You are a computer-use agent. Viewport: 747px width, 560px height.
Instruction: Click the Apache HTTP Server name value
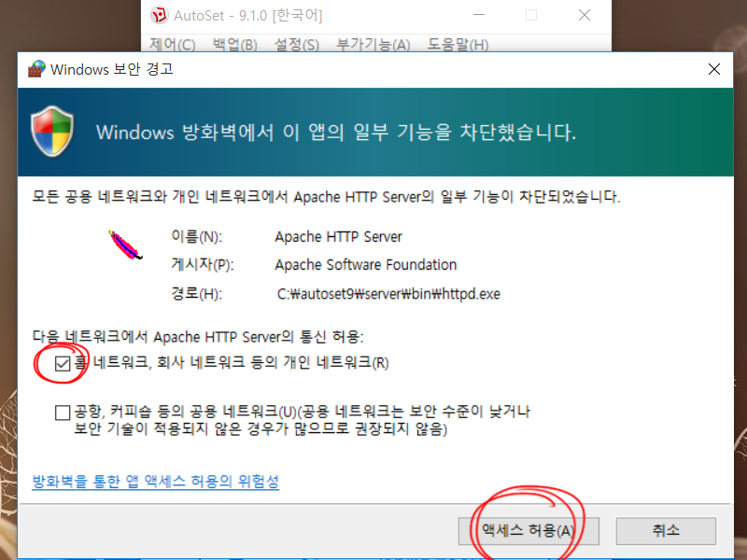pos(338,237)
